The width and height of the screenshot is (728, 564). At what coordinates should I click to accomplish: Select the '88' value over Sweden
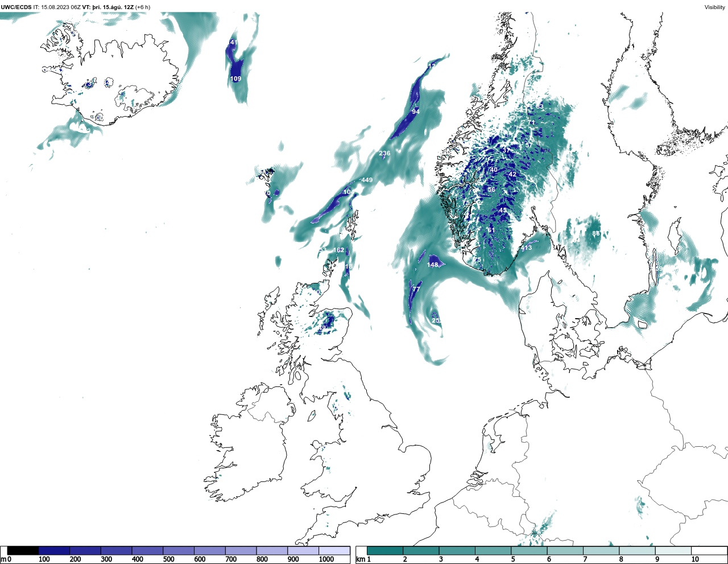pos(595,233)
